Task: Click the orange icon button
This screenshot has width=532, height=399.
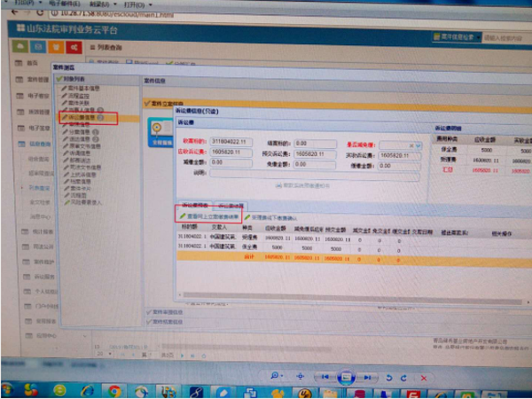Action: (x=56, y=47)
